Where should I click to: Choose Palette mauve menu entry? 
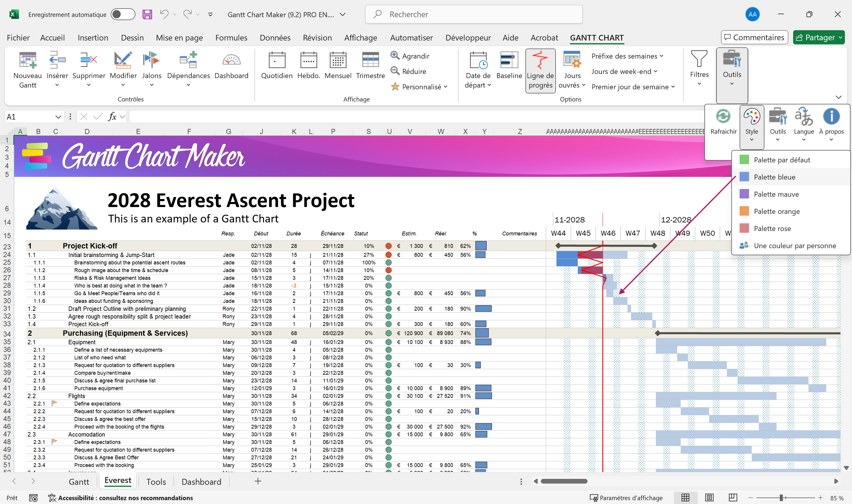(x=776, y=194)
